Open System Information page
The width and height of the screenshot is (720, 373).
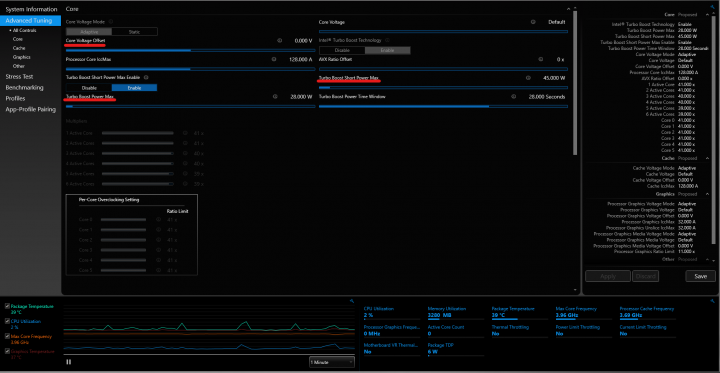pyautogui.click(x=31, y=9)
